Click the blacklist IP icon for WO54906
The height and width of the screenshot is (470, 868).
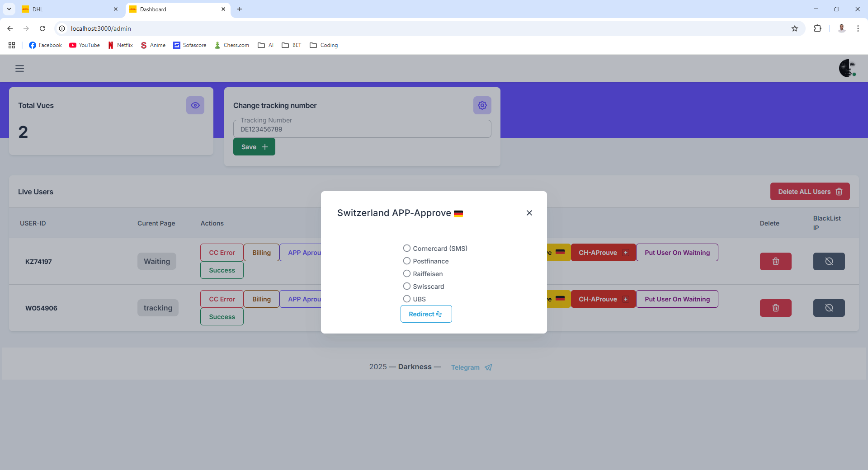pyautogui.click(x=829, y=308)
